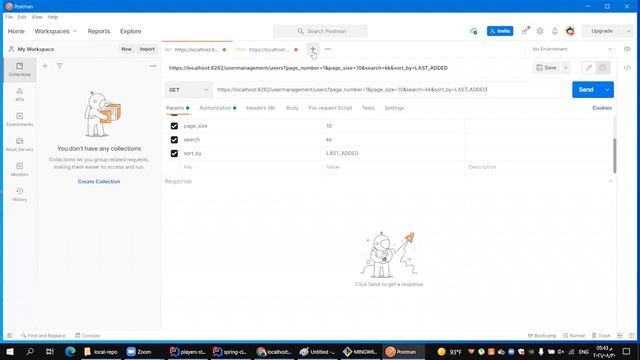Open the Monitors sidebar section
The width and height of the screenshot is (640, 360).
[20, 169]
